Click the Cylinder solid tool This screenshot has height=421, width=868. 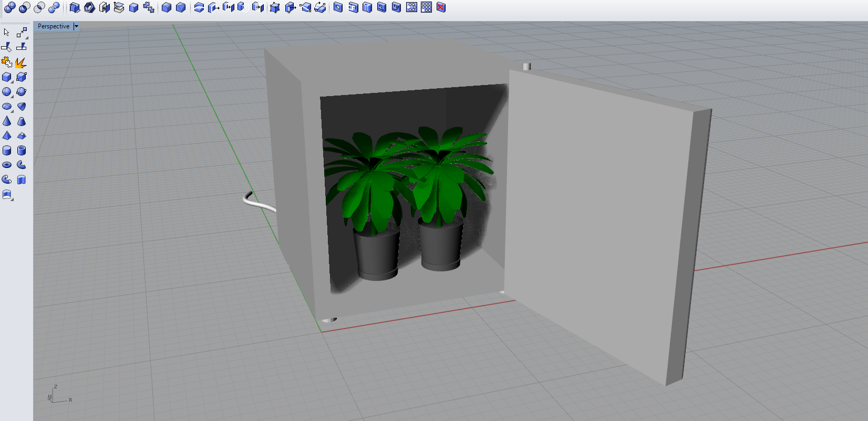pos(7,151)
